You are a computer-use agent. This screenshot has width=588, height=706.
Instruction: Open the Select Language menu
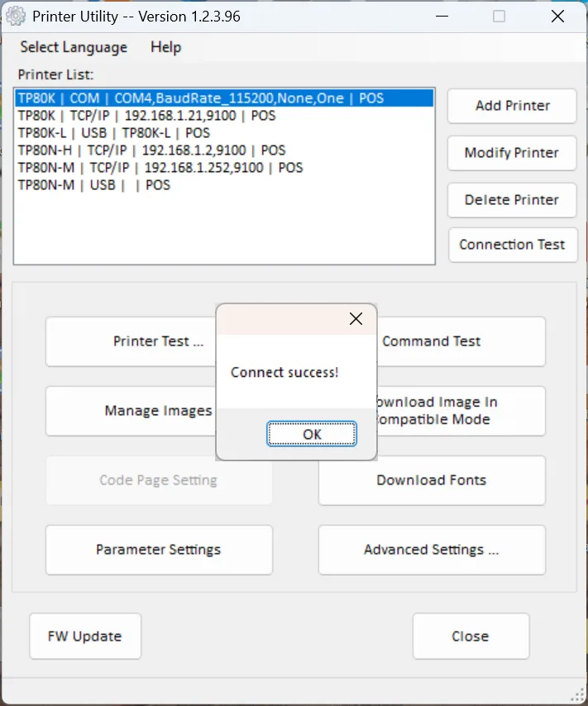tap(74, 47)
